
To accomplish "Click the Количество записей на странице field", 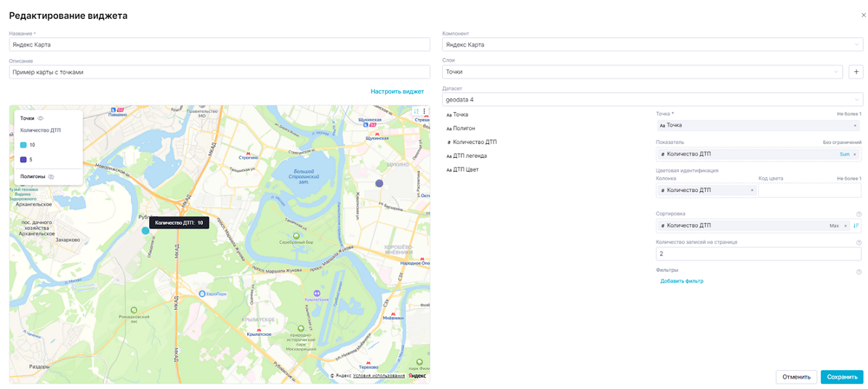I will point(758,254).
